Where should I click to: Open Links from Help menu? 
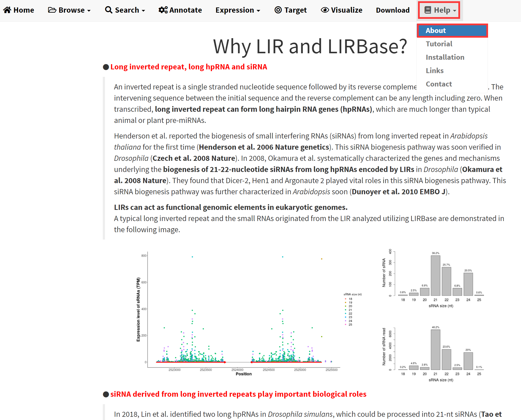tap(435, 71)
